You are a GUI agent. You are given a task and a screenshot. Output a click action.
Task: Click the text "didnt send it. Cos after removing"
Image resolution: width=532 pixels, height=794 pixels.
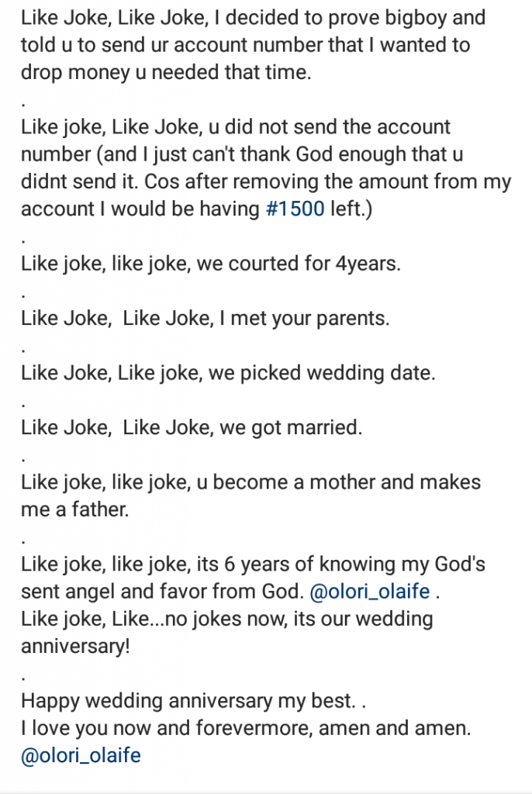(x=172, y=181)
